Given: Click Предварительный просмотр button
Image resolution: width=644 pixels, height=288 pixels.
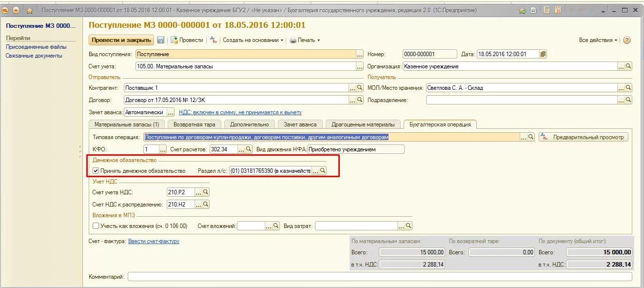Looking at the screenshot, I should pyautogui.click(x=584, y=137).
